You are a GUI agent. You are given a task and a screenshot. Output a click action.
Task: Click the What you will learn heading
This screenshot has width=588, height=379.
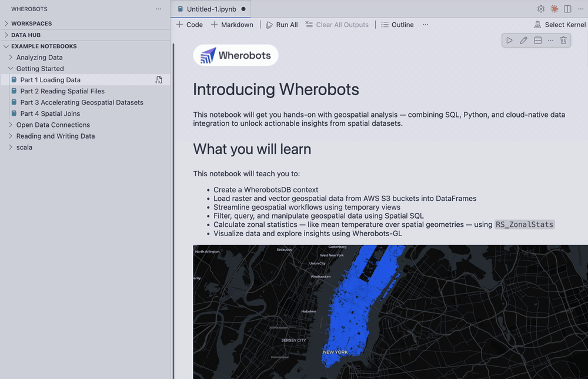click(x=252, y=149)
